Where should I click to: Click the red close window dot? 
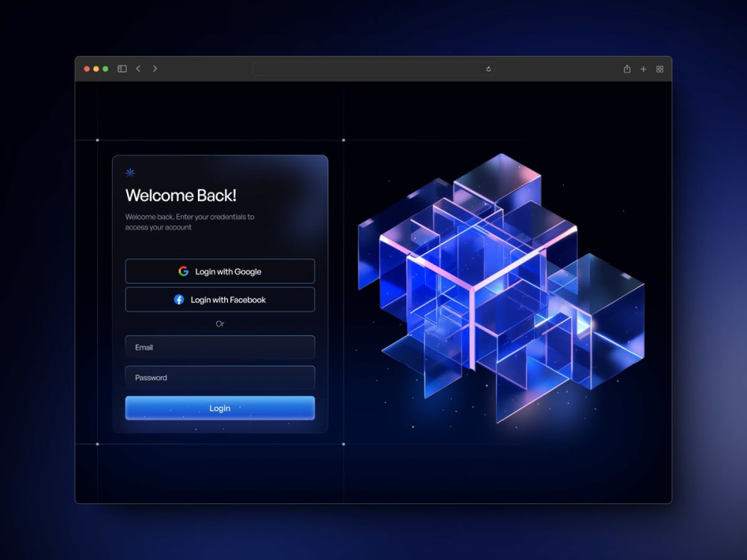87,69
